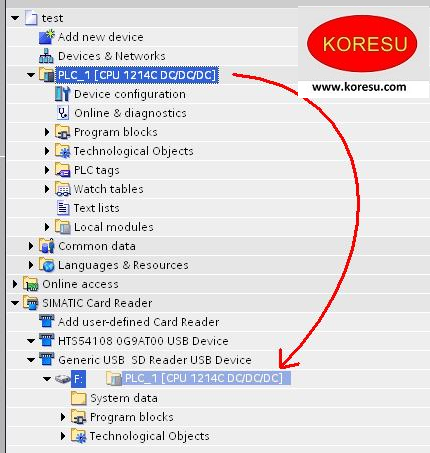Click the Languages & Resources globe icon

pos(46,265)
